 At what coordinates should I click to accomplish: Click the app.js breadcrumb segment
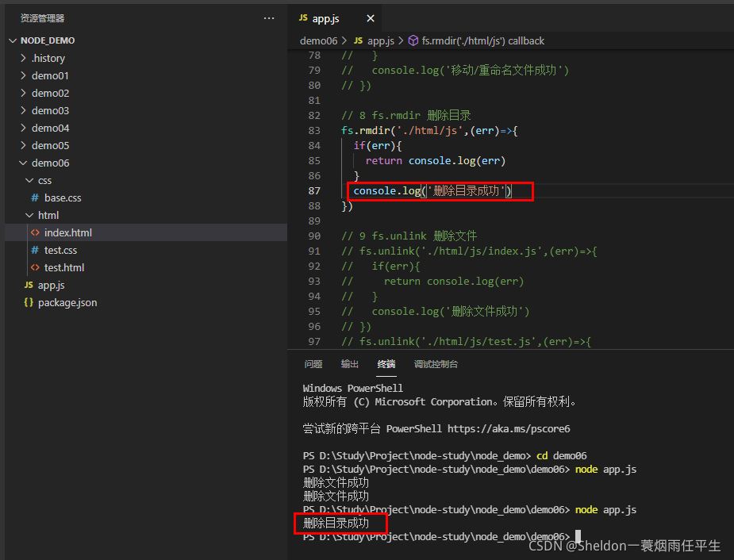pos(381,40)
